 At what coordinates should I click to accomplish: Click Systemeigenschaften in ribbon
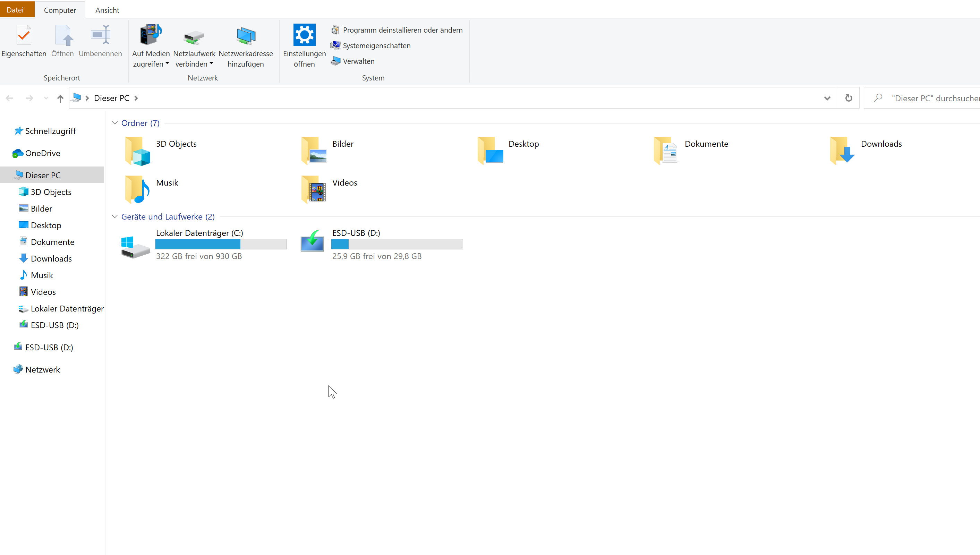click(376, 46)
